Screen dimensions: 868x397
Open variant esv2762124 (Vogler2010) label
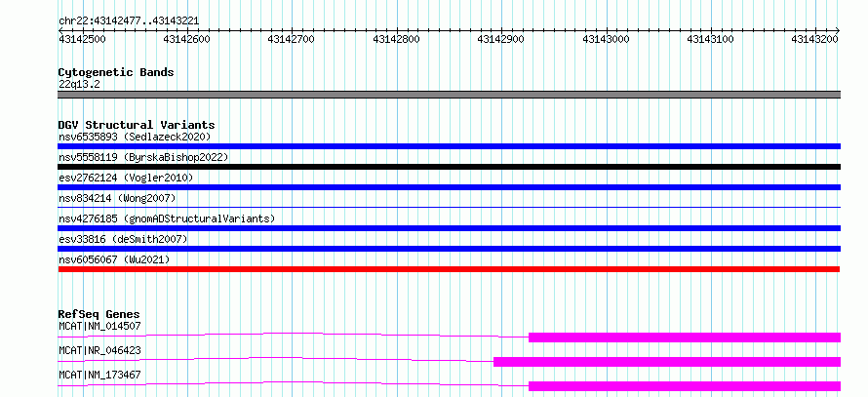126,178
